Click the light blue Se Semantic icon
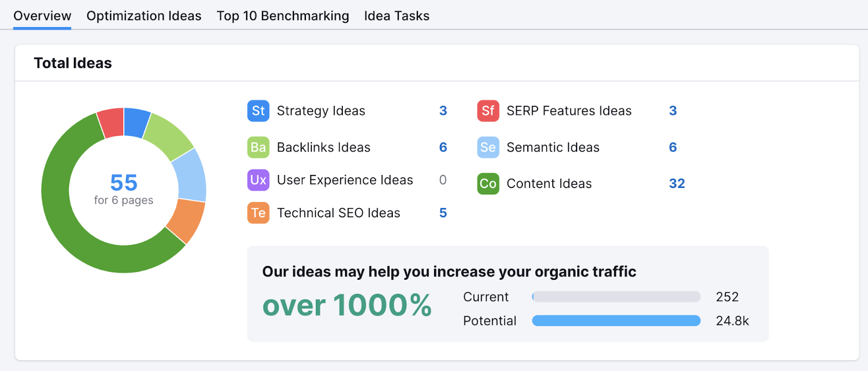This screenshot has width=868, height=371. (x=488, y=147)
